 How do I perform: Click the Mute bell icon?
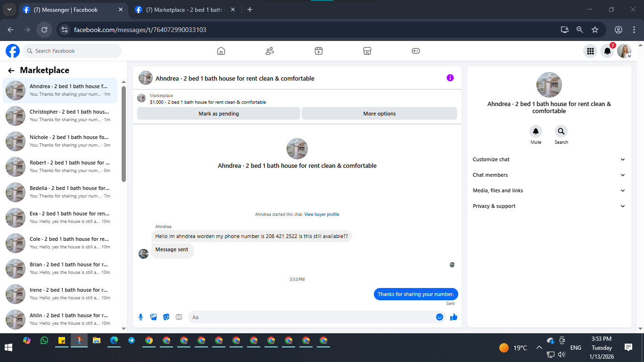(x=536, y=132)
